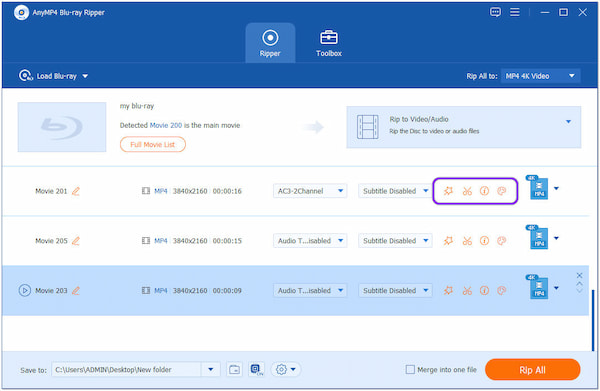
Task: Toggle the hardware acceleration icon
Action: tap(256, 370)
